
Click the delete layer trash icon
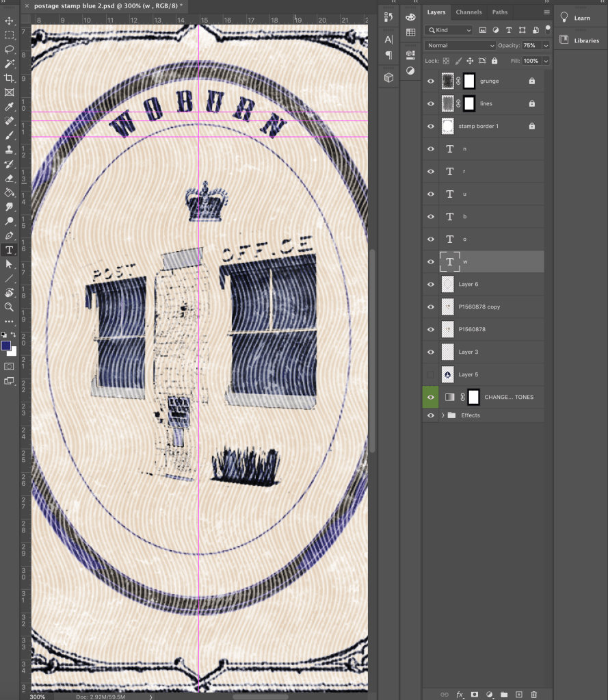click(x=534, y=695)
